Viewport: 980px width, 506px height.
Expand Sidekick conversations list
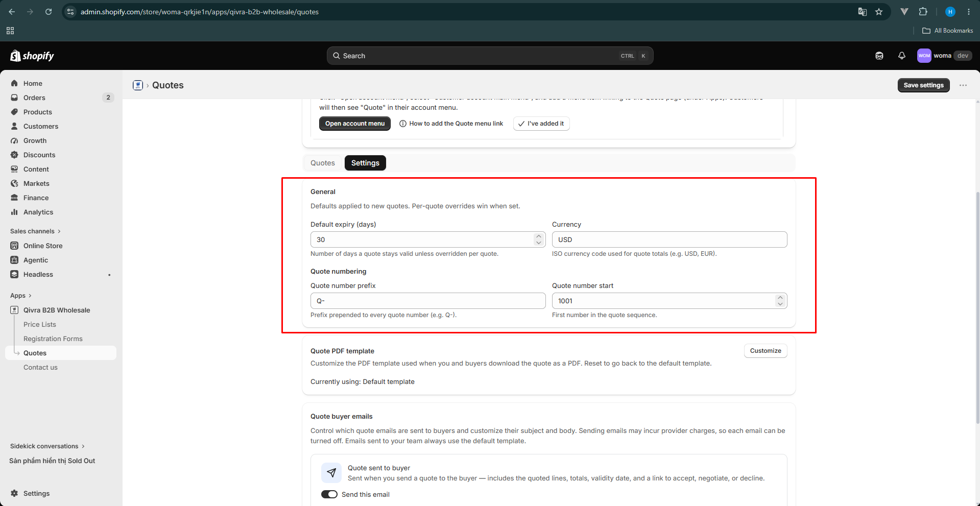(47, 446)
